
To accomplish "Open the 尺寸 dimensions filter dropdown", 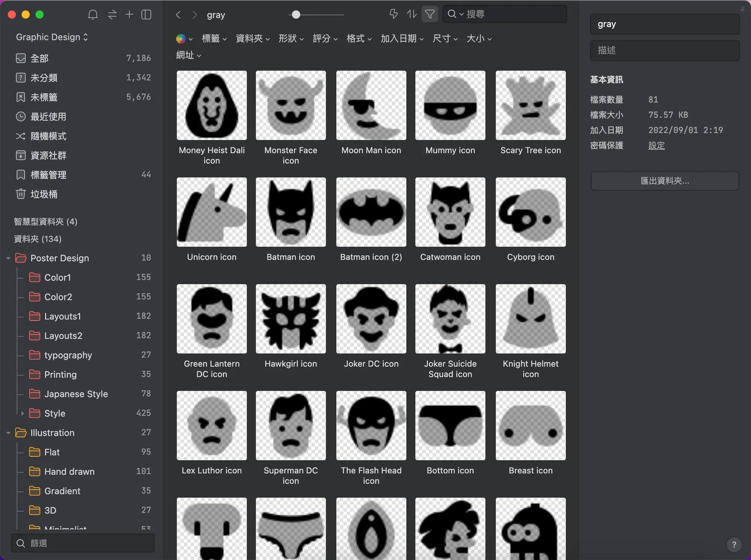I will [x=445, y=39].
